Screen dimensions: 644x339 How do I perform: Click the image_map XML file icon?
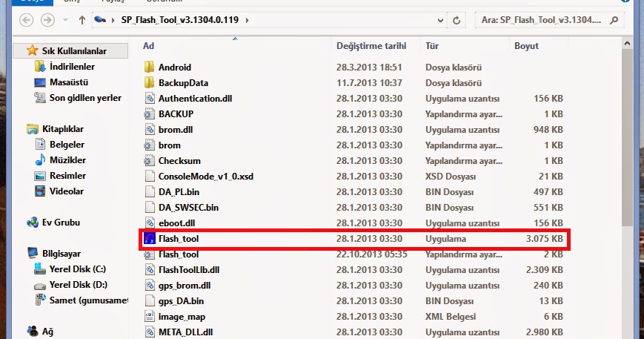[x=150, y=317]
